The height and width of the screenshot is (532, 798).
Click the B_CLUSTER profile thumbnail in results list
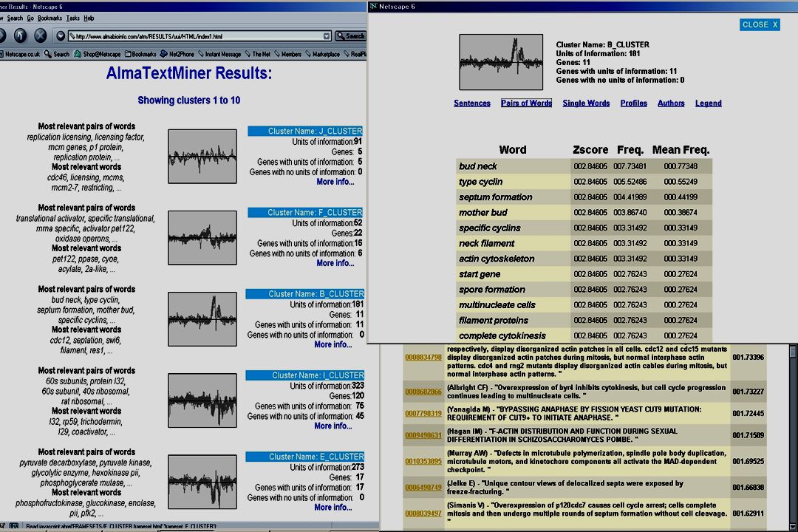[x=202, y=319]
